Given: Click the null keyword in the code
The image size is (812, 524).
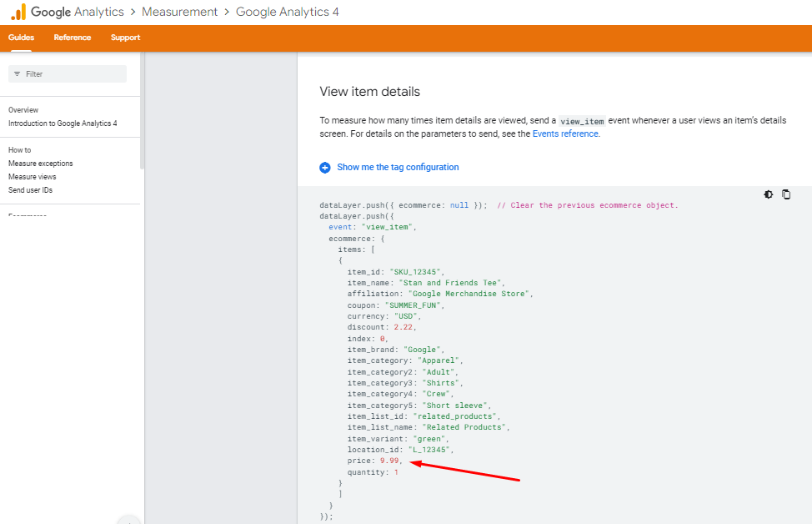Looking at the screenshot, I should (x=459, y=205).
